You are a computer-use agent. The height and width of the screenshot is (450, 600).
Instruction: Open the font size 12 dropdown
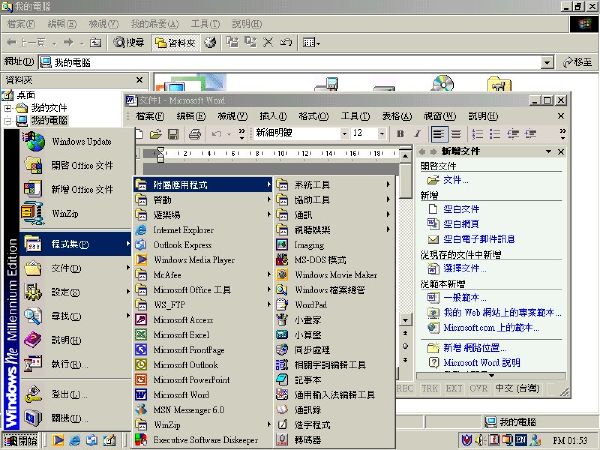click(x=382, y=133)
